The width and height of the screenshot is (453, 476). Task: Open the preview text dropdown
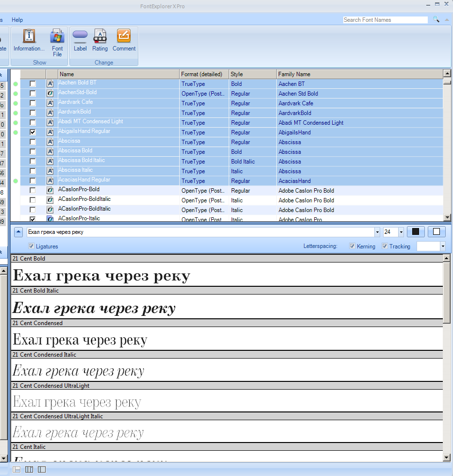point(377,232)
